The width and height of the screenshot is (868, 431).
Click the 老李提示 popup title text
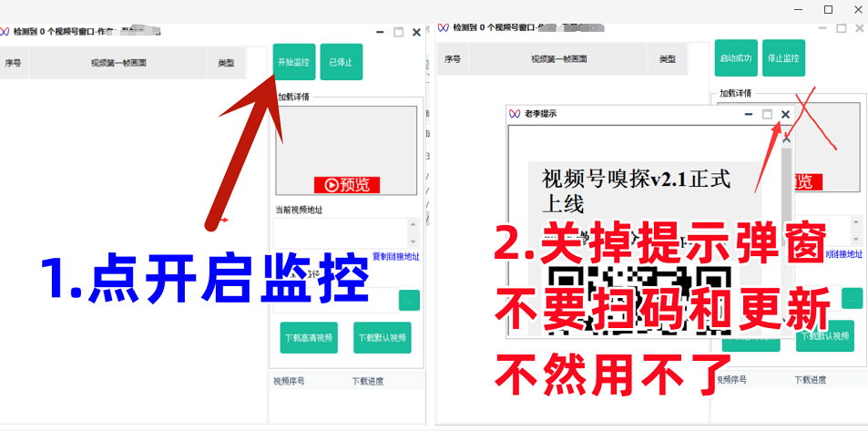tap(540, 114)
